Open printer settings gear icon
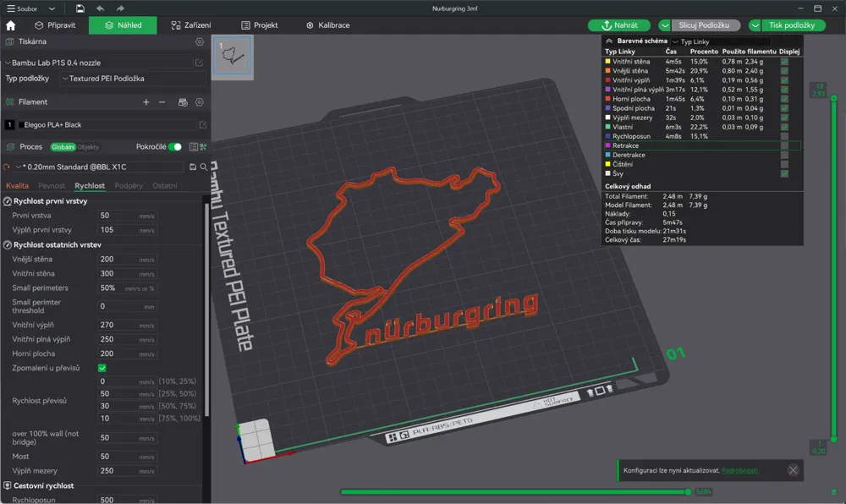846x504 pixels. click(x=200, y=41)
